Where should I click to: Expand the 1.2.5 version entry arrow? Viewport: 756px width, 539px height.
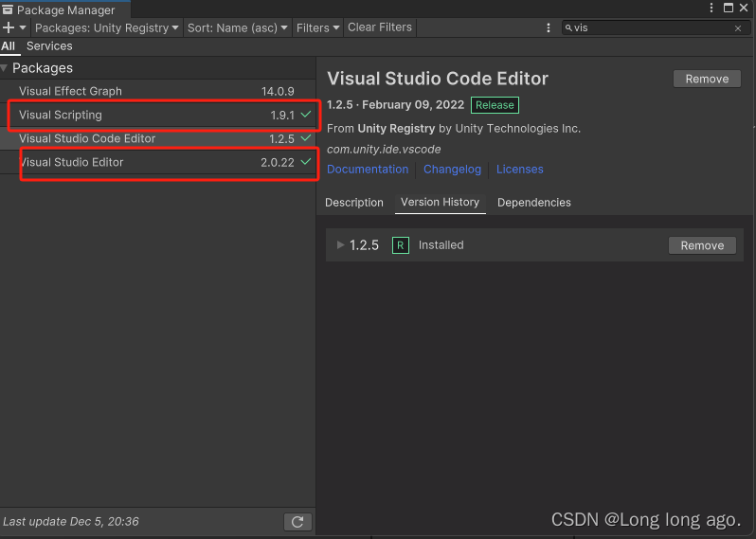pos(340,245)
